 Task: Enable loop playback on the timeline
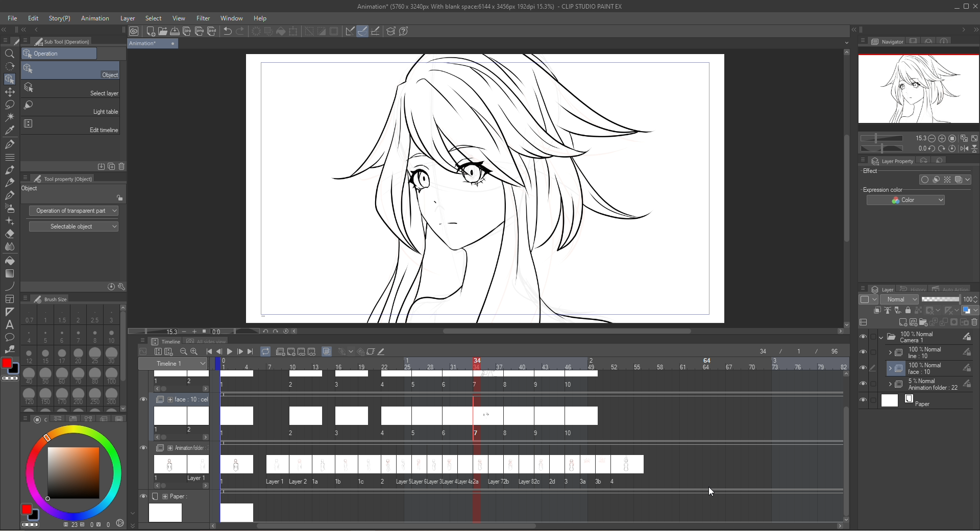point(266,351)
